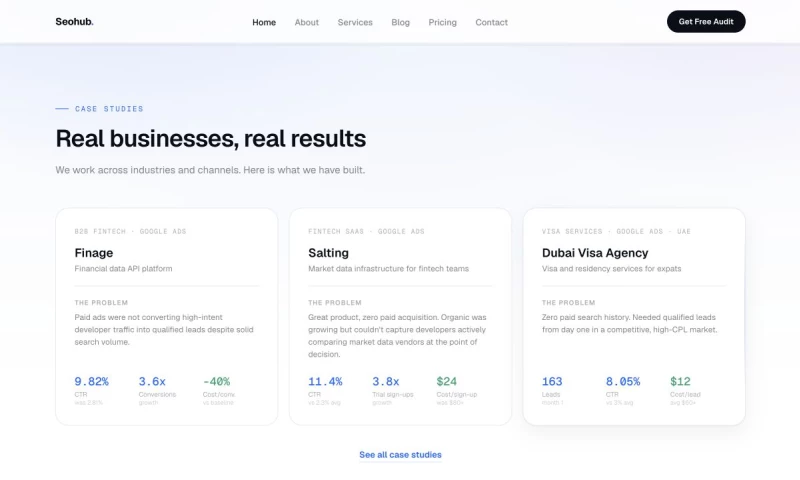The width and height of the screenshot is (800, 480).
Task: Click the Get Free Audit button
Action: click(x=706, y=21)
